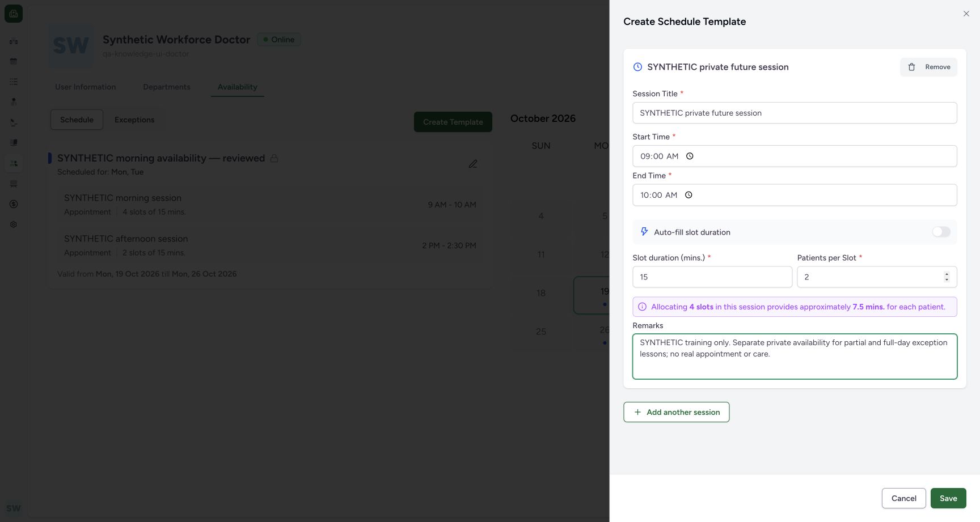This screenshot has height=522, width=980.
Task: Click into the Remarks text area
Action: [795, 357]
